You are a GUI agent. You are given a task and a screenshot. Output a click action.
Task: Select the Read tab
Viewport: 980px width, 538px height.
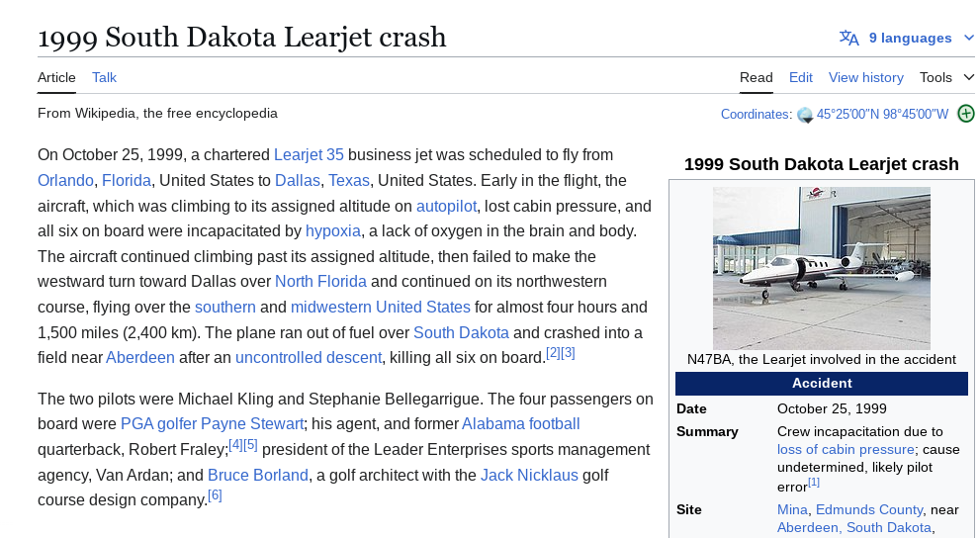pyautogui.click(x=757, y=77)
